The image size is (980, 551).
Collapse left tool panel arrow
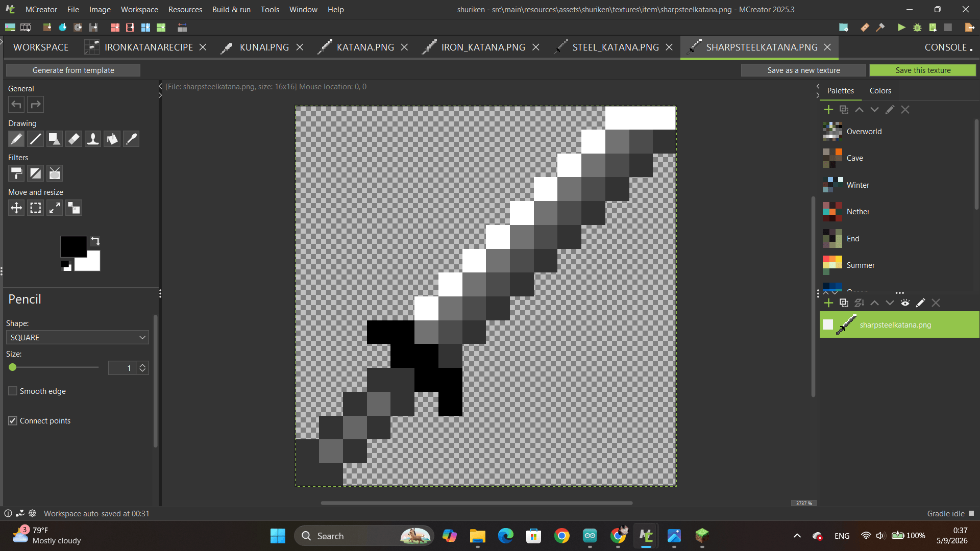160,86
